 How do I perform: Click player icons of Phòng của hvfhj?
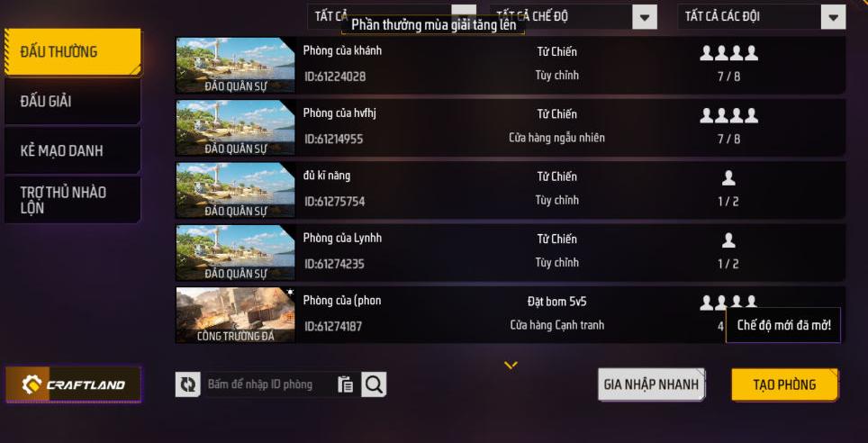[x=728, y=116]
